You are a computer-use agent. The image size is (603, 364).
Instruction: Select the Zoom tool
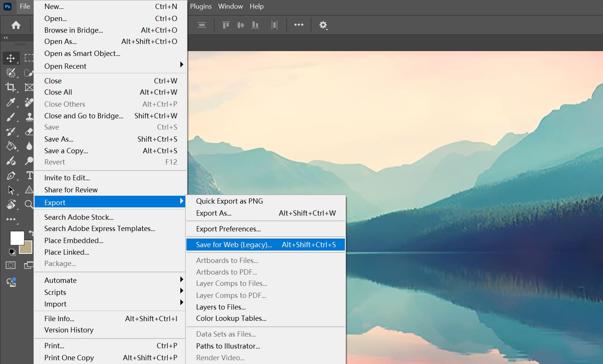(29, 204)
